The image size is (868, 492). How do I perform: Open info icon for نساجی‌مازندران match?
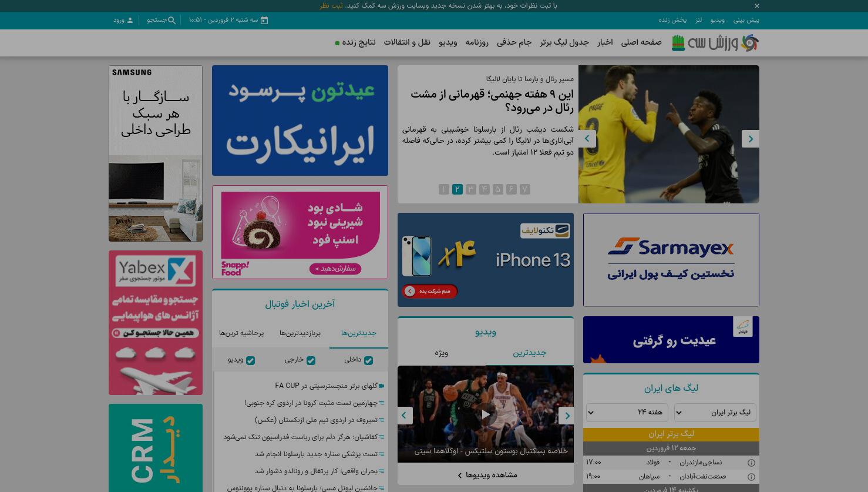coord(751,463)
